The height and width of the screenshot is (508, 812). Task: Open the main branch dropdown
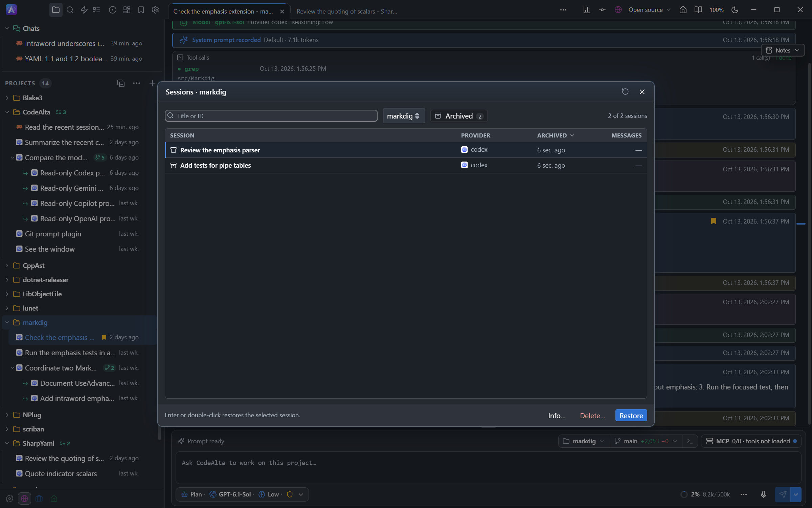tap(647, 441)
